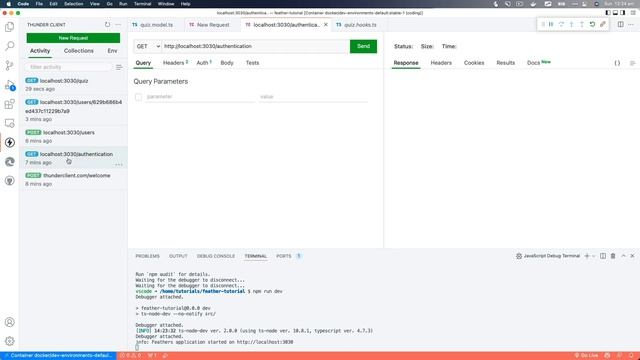640x360 pixels.
Task: Open GET localhost:3030/quiz activity entry
Action: (x=73, y=84)
